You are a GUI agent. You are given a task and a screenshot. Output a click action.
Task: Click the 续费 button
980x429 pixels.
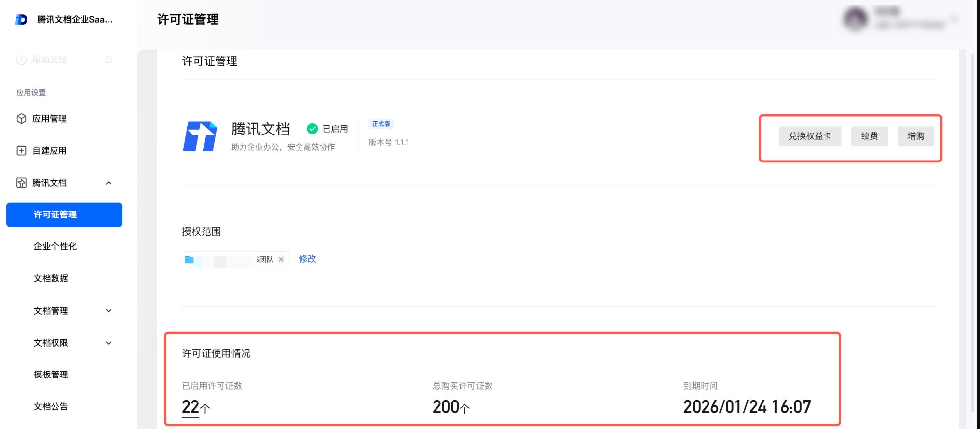[870, 136]
